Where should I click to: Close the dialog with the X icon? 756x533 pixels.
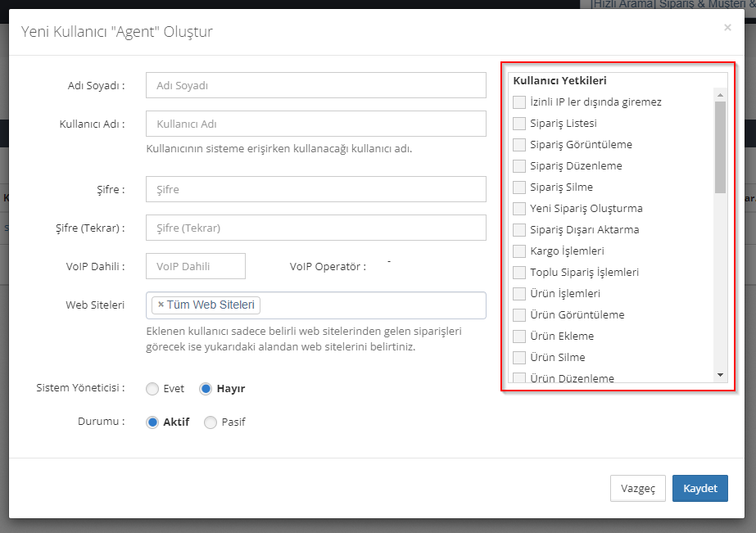coord(727,28)
